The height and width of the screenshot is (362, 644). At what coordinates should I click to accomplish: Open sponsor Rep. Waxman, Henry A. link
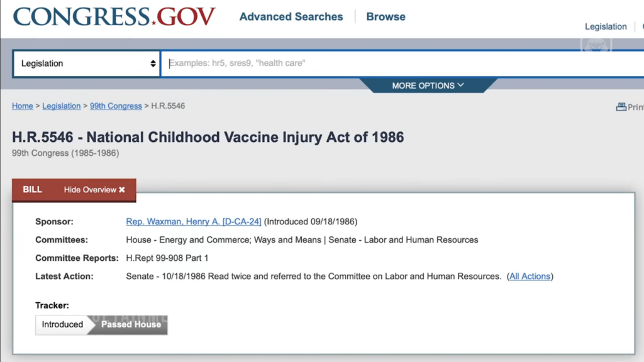194,222
